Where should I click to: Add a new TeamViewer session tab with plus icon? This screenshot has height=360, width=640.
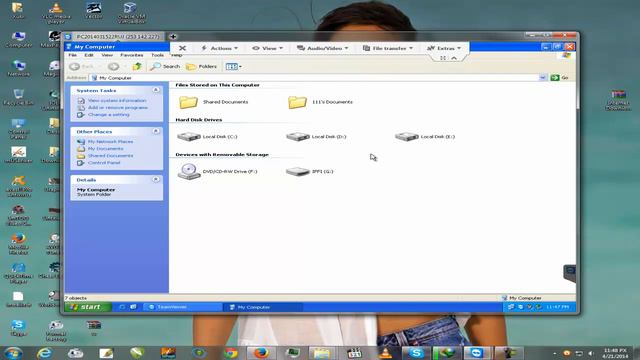(173, 36)
